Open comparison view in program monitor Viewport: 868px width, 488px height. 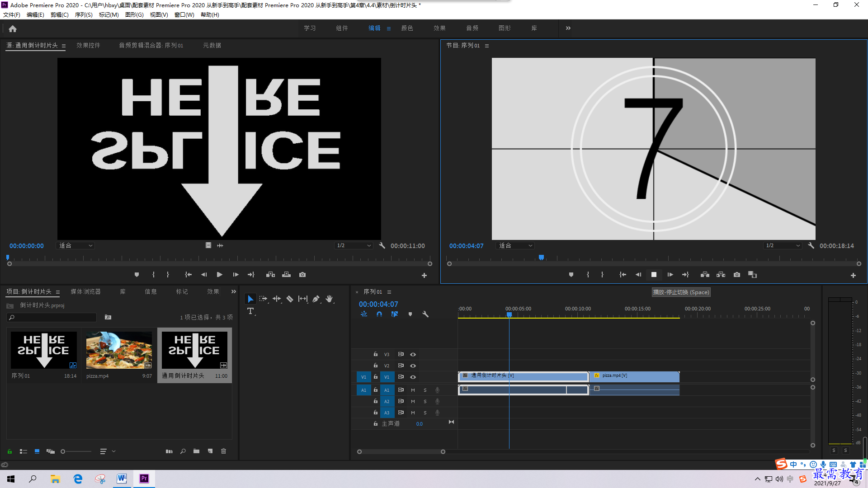pyautogui.click(x=752, y=275)
